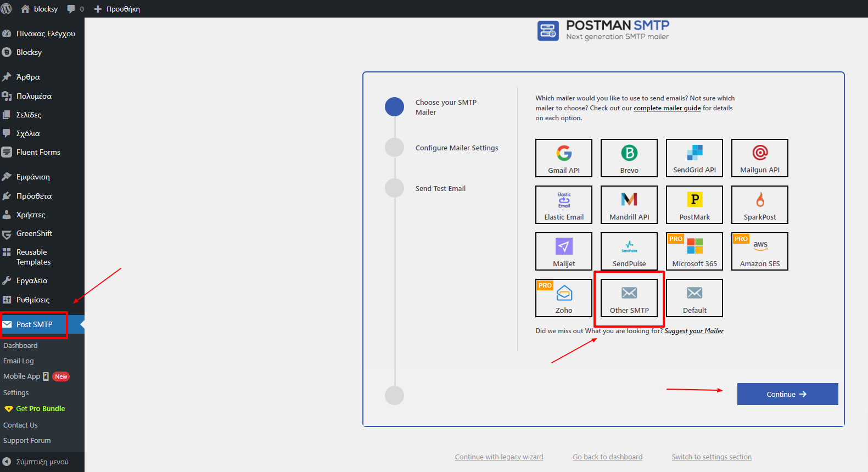Click Go back to dashboard link
The height and width of the screenshot is (472, 868).
[607, 457]
